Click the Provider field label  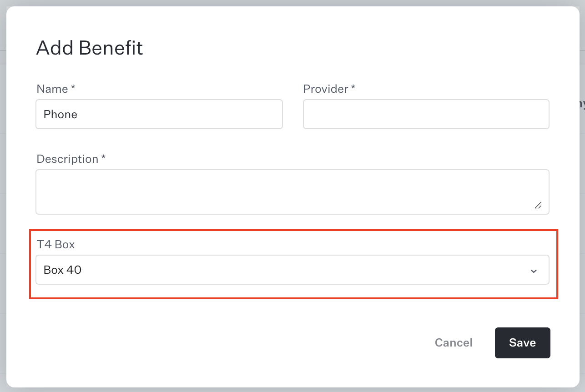[326, 89]
